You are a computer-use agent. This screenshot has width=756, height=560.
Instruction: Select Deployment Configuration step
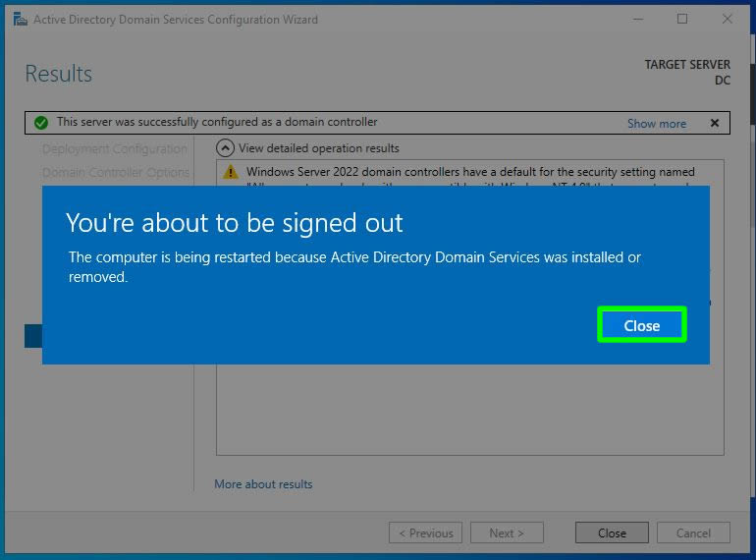pyautogui.click(x=114, y=149)
